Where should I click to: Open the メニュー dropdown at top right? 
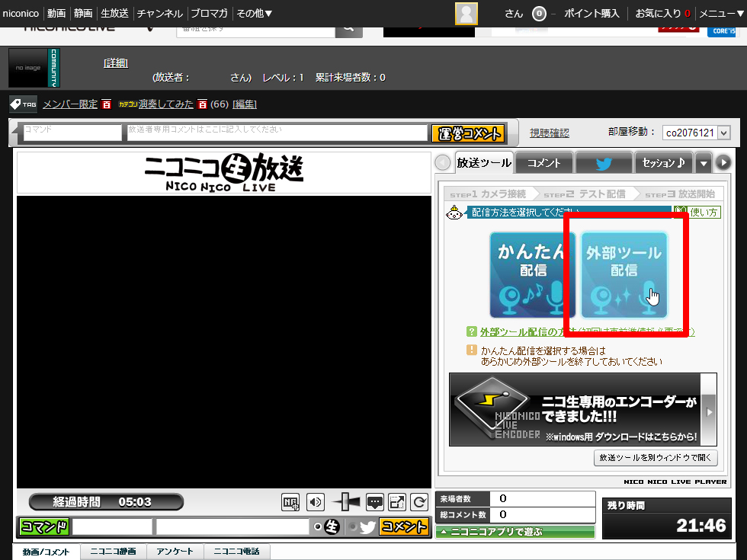(x=721, y=14)
